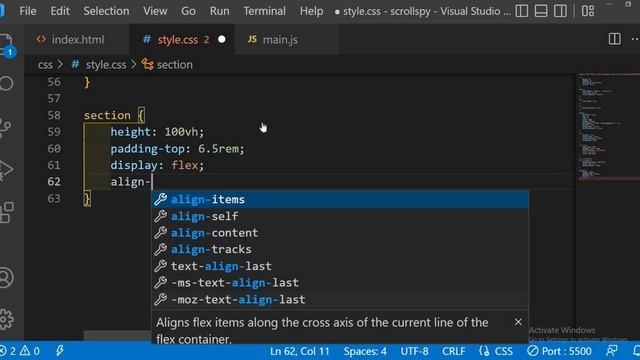Click the feedback icon in status bar
This screenshot has width=640, height=360.
pos(612,351)
